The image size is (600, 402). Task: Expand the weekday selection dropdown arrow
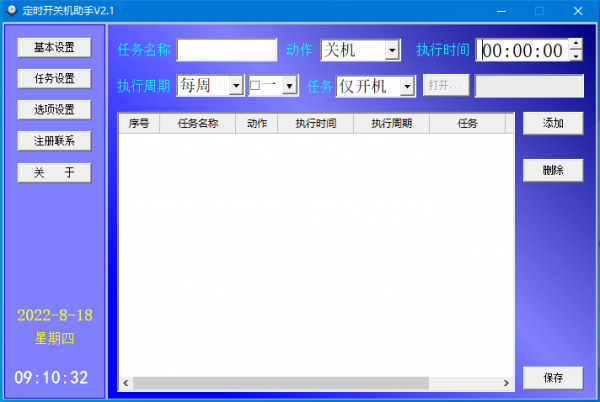point(290,86)
